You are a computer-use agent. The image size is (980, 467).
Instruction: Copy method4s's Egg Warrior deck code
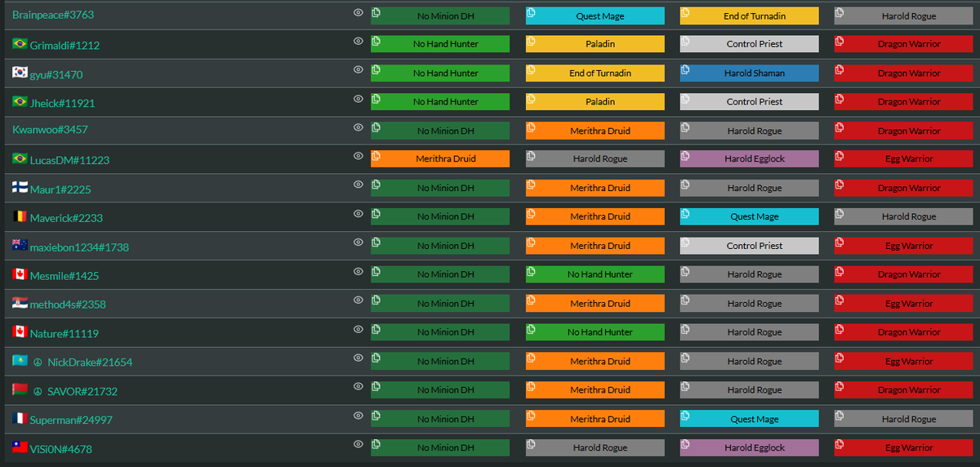coord(840,300)
